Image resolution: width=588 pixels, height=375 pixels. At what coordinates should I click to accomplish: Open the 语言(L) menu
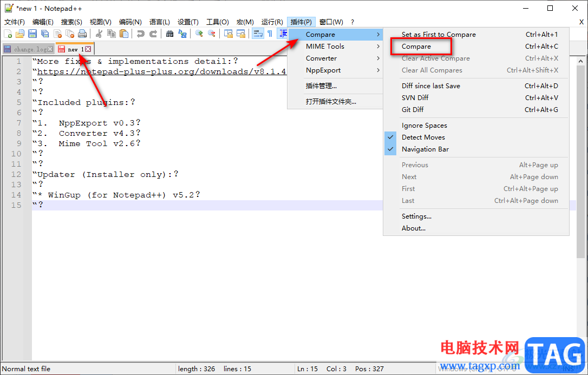click(159, 22)
